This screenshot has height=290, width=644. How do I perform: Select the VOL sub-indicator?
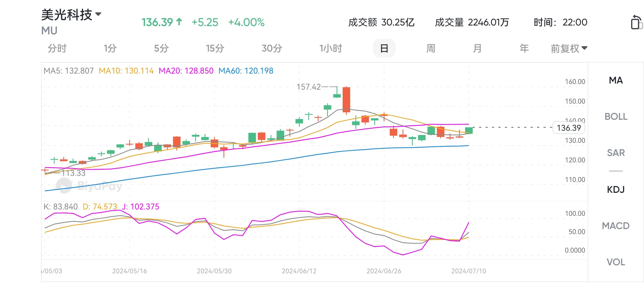click(x=616, y=262)
